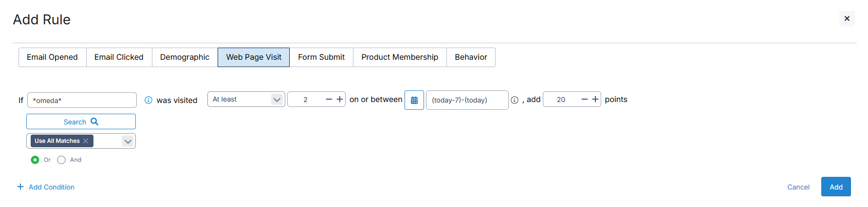Image resolution: width=868 pixels, height=207 pixels.
Task: Click the Search button
Action: point(81,122)
